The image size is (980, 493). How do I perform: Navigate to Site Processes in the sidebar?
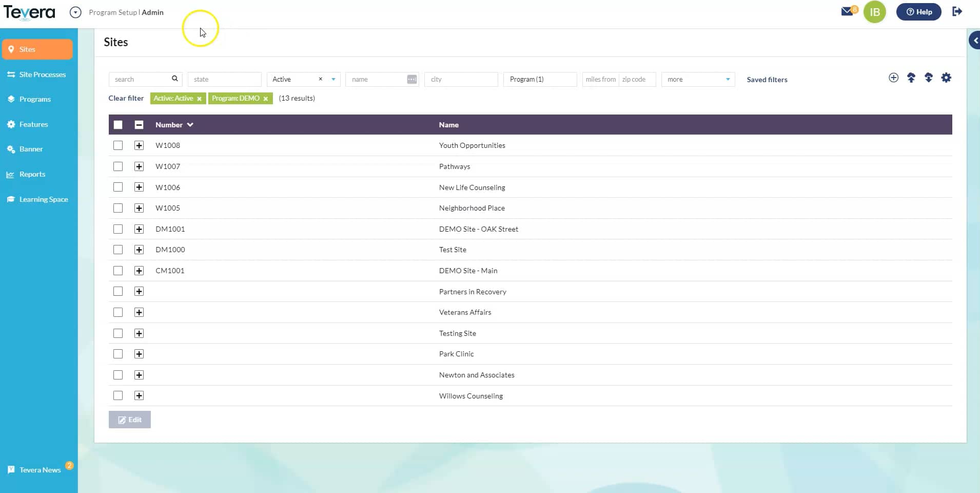pos(43,74)
